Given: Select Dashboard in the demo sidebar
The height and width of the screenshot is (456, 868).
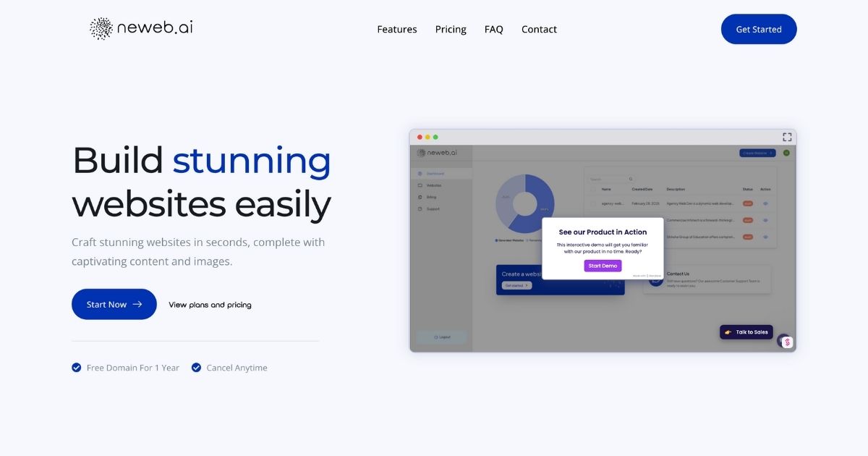Looking at the screenshot, I should click(x=441, y=174).
